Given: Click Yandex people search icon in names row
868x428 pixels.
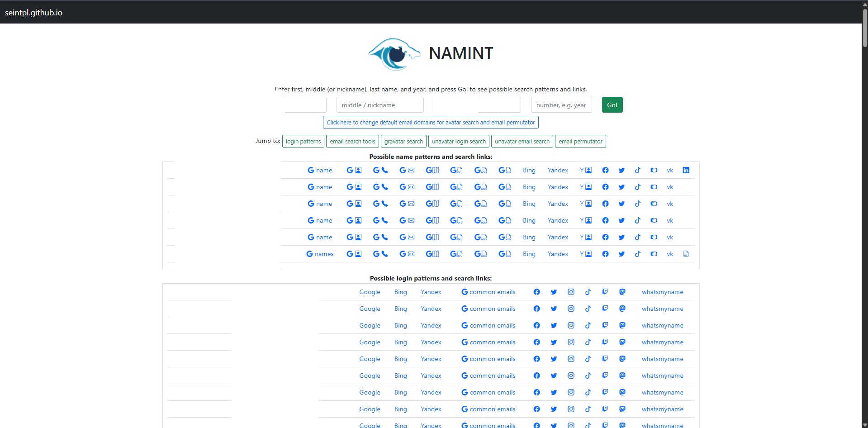Looking at the screenshot, I should click(586, 254).
